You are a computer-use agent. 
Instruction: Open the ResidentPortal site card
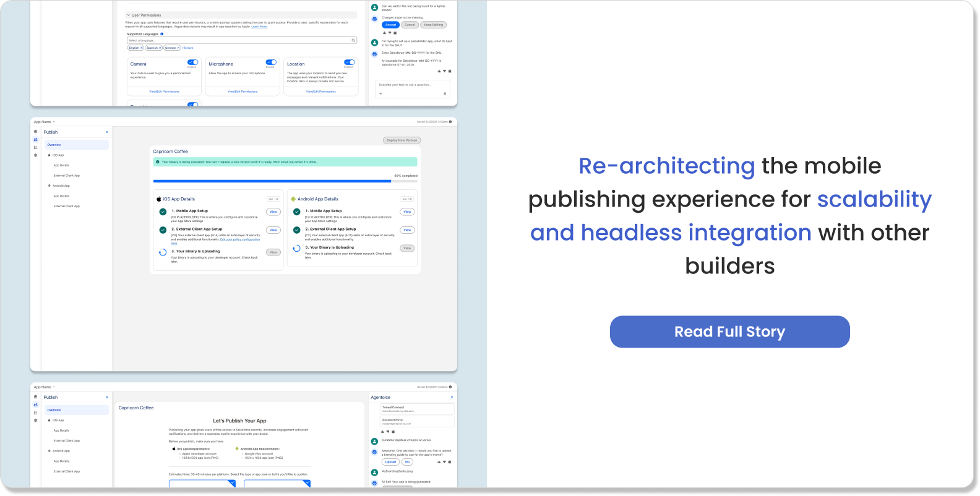[x=417, y=421]
